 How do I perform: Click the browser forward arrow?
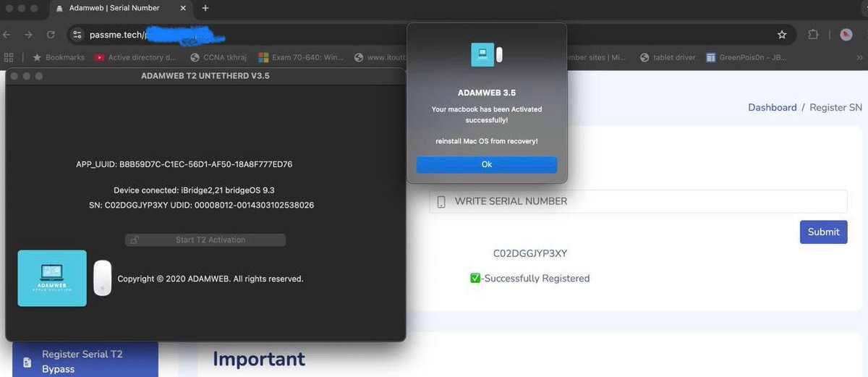[x=28, y=34]
